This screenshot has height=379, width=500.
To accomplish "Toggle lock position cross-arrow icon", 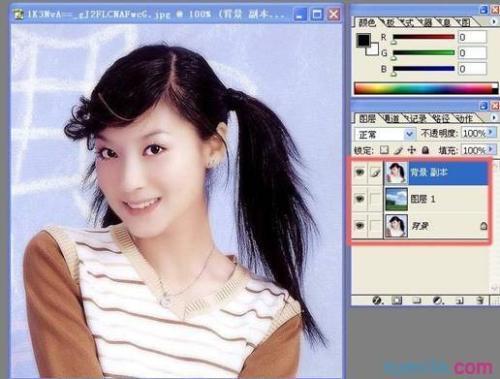I will 412,150.
